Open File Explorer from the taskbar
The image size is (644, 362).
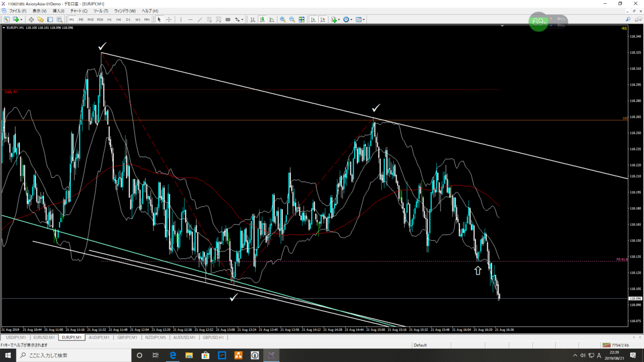pos(189,355)
